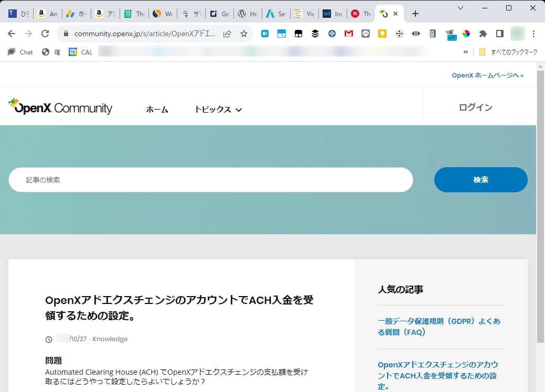The width and height of the screenshot is (545, 392).
Task: Reload the page with the refresh icon
Action: click(45, 34)
